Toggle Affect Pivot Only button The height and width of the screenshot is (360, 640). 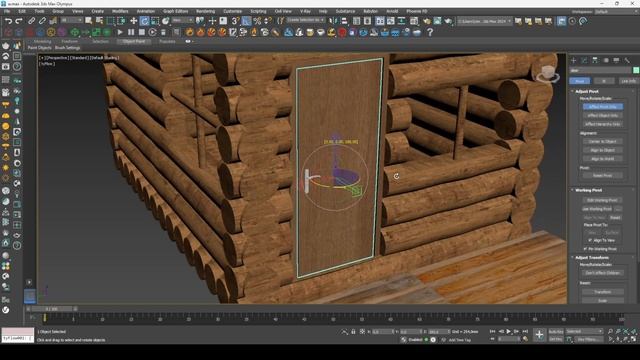tap(603, 107)
